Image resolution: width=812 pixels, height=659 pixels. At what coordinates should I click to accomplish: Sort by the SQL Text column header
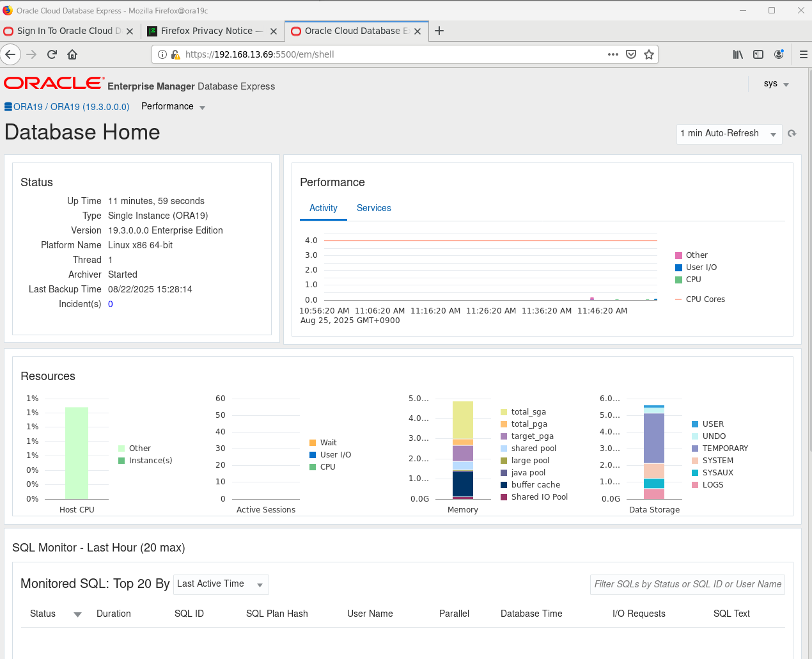(x=731, y=614)
